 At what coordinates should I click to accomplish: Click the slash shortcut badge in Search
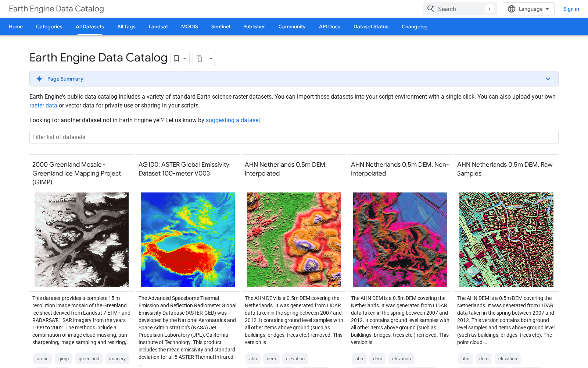point(490,9)
